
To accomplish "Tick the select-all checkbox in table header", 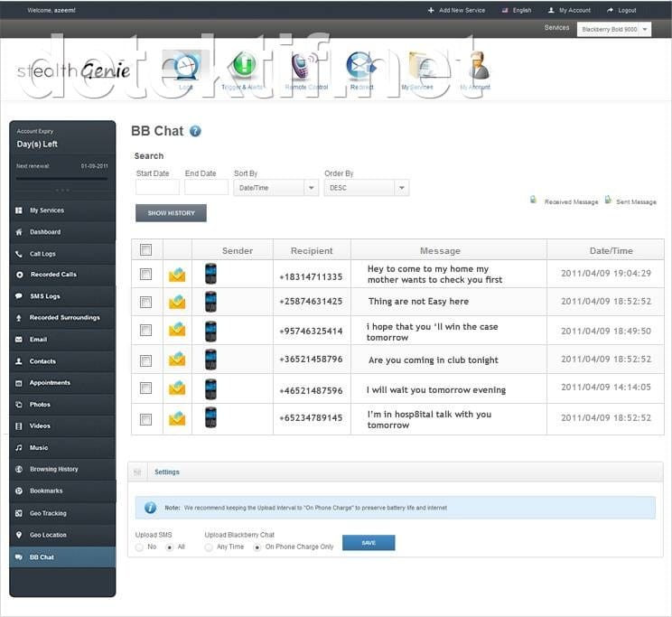I will pos(146,250).
